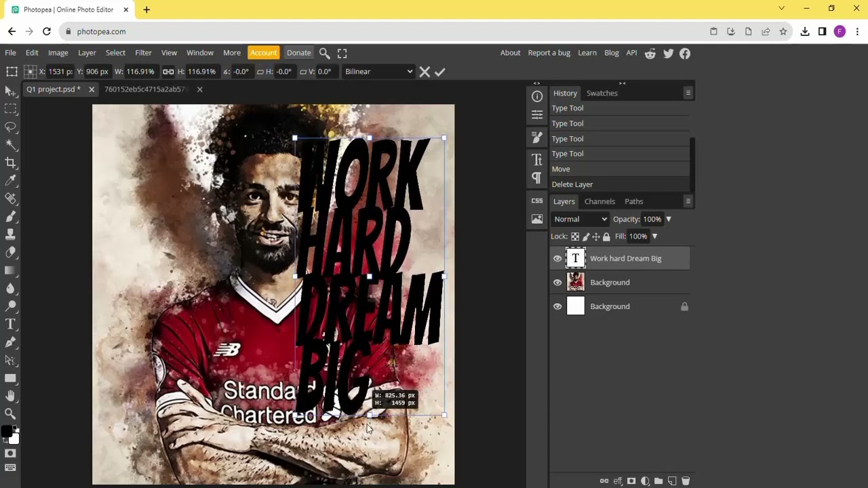
Task: Open the File menu
Action: (x=11, y=53)
